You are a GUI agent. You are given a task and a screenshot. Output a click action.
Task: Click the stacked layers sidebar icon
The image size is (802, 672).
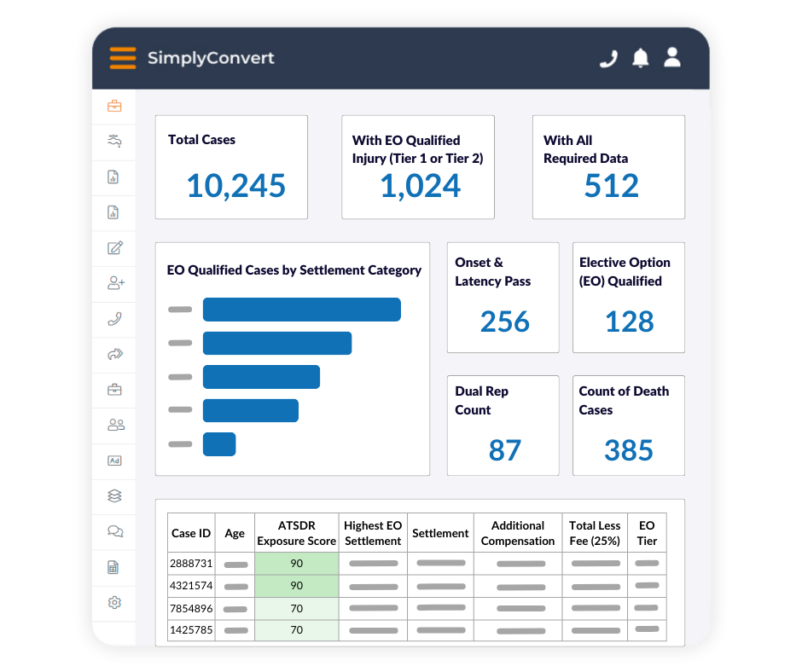coord(114,495)
